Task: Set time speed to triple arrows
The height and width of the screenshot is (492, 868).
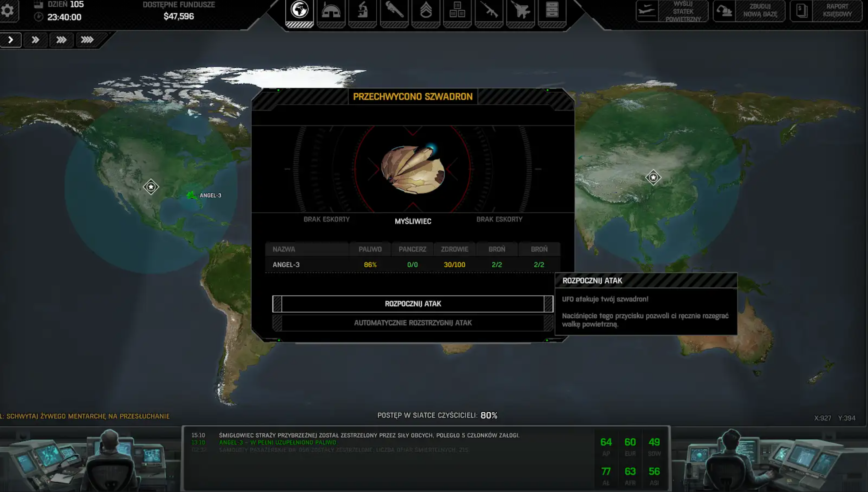Action: click(x=61, y=40)
